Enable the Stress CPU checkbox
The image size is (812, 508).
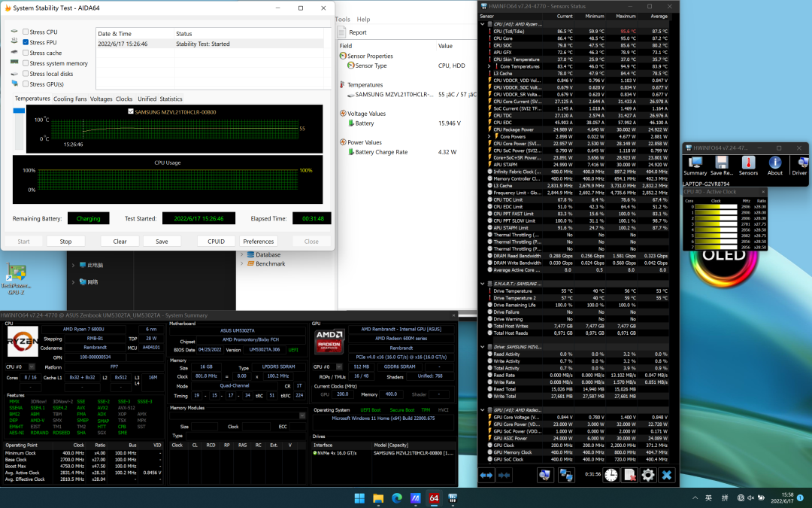26,32
